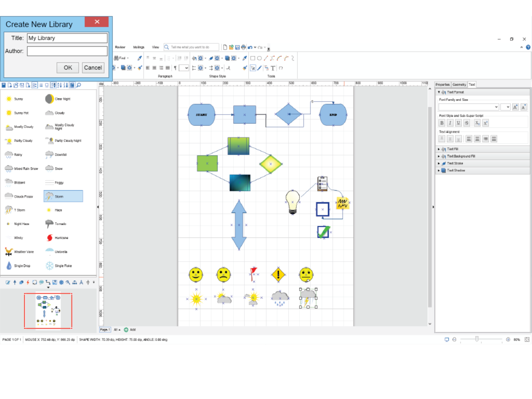532x399 pixels.
Task: Enable strikethrough text formatting
Action: (467, 123)
